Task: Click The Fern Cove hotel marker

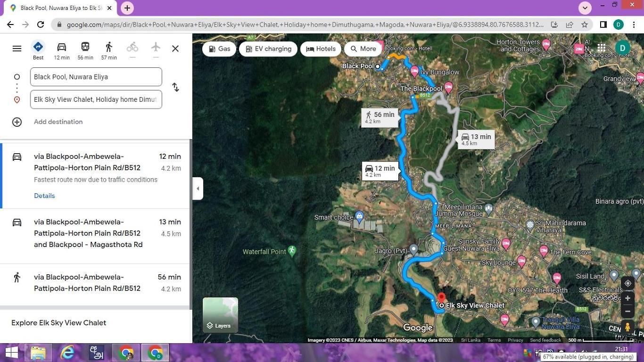Action: 544,251
